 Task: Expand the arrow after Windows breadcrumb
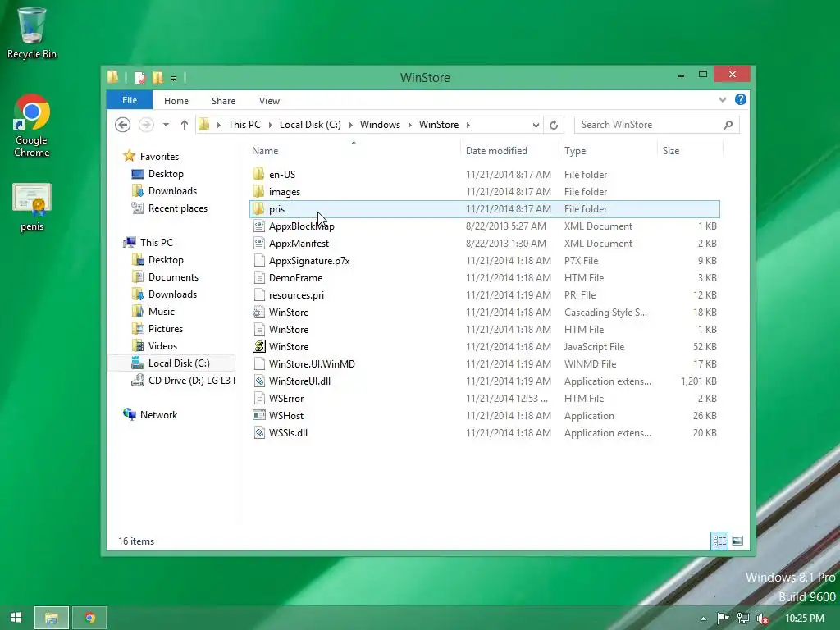click(x=410, y=125)
